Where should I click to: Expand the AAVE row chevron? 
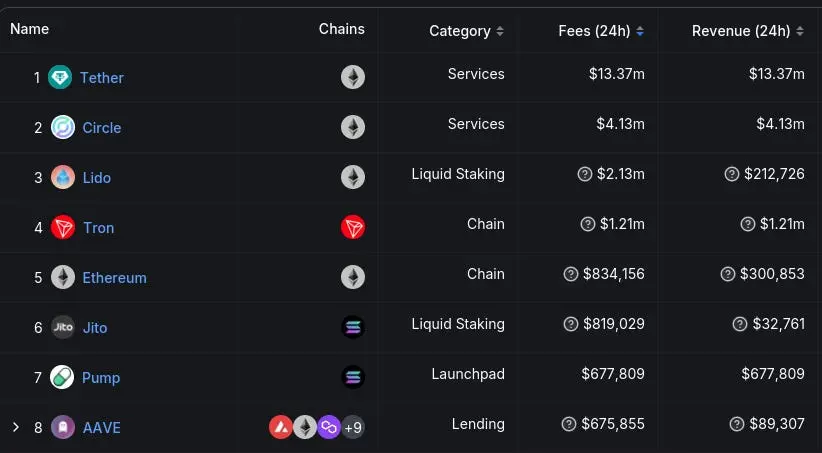click(x=15, y=428)
